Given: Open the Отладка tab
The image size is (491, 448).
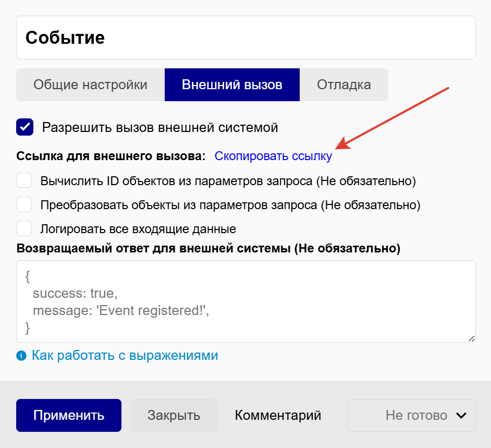Looking at the screenshot, I should tap(344, 85).
